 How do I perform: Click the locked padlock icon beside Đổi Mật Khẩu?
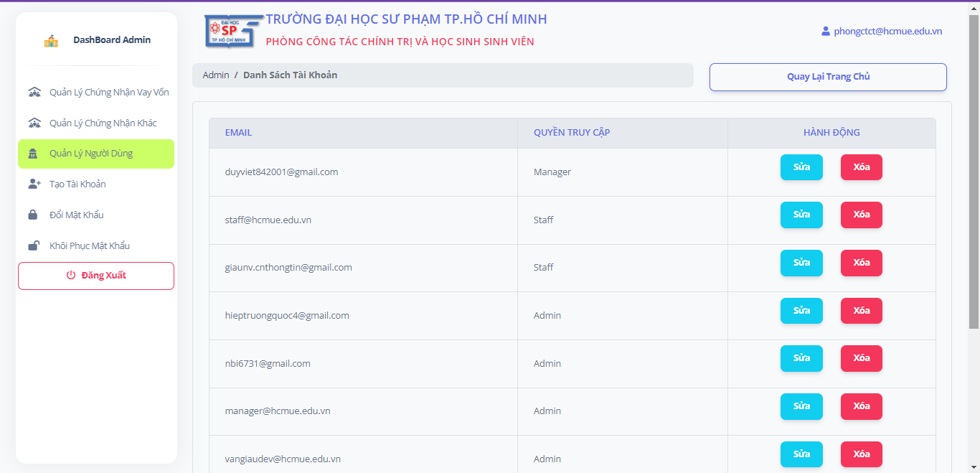click(x=34, y=215)
